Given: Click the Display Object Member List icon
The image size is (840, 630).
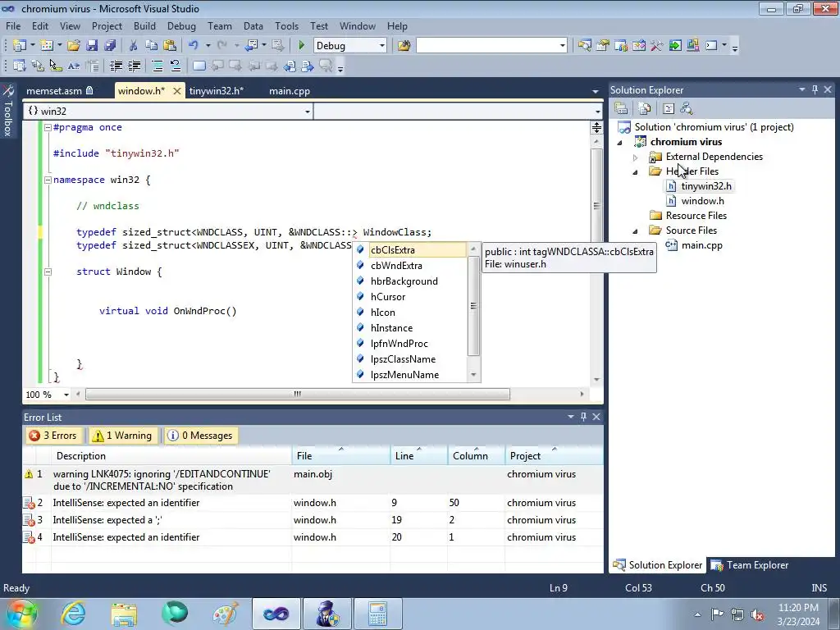Looking at the screenshot, I should pyautogui.click(x=20, y=66).
